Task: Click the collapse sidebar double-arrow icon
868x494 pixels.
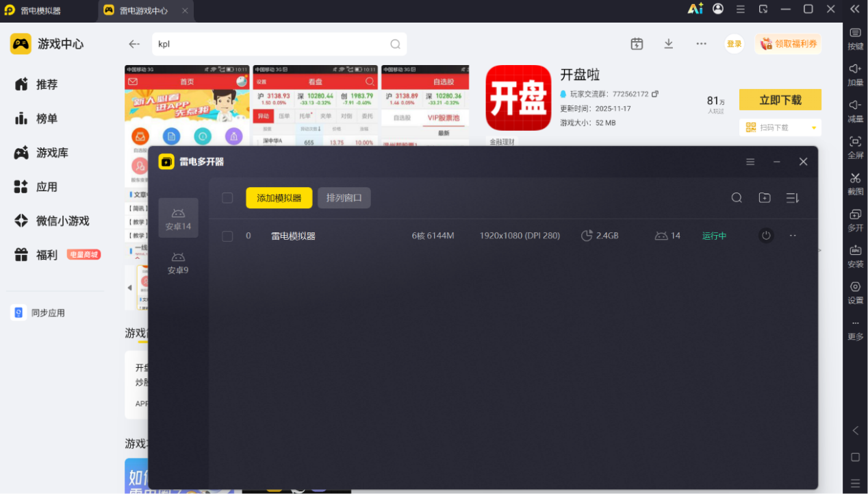Action: [854, 9]
